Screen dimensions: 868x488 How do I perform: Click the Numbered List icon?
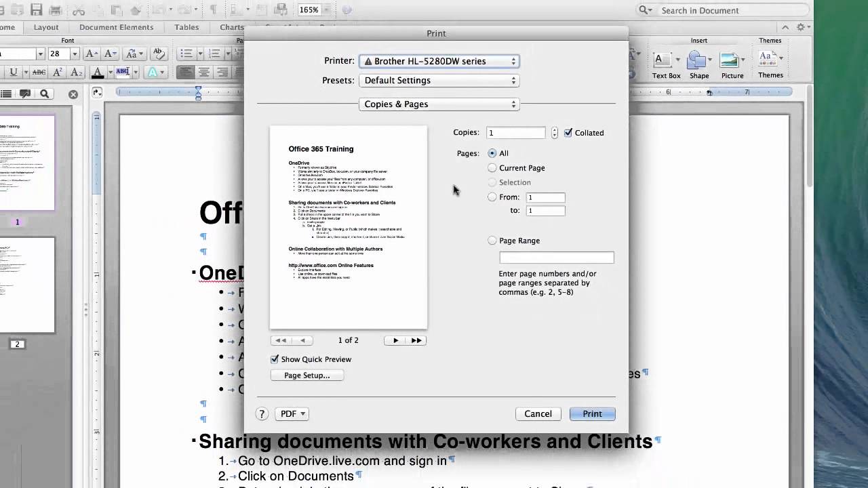coord(214,54)
